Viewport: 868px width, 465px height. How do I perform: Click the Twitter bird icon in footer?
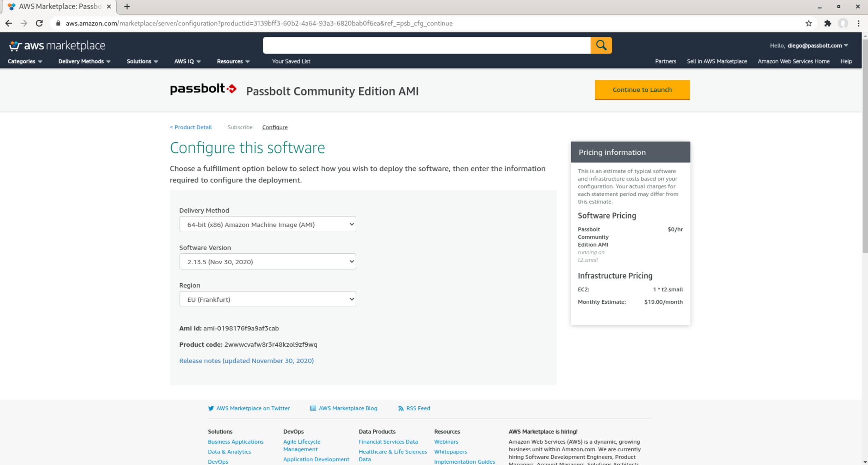coord(211,408)
